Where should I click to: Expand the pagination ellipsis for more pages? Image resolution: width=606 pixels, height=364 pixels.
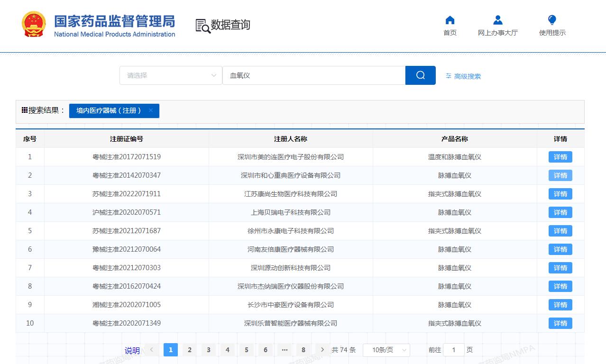click(285, 350)
